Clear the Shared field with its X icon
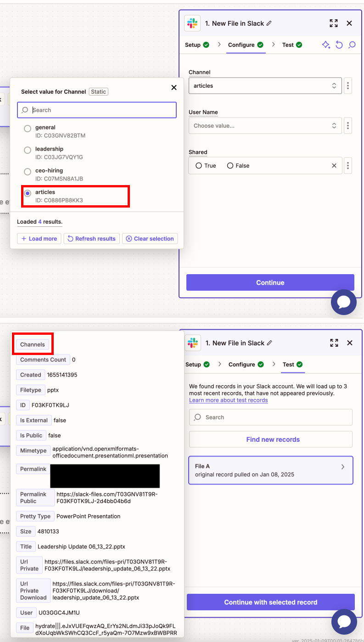 (334, 166)
